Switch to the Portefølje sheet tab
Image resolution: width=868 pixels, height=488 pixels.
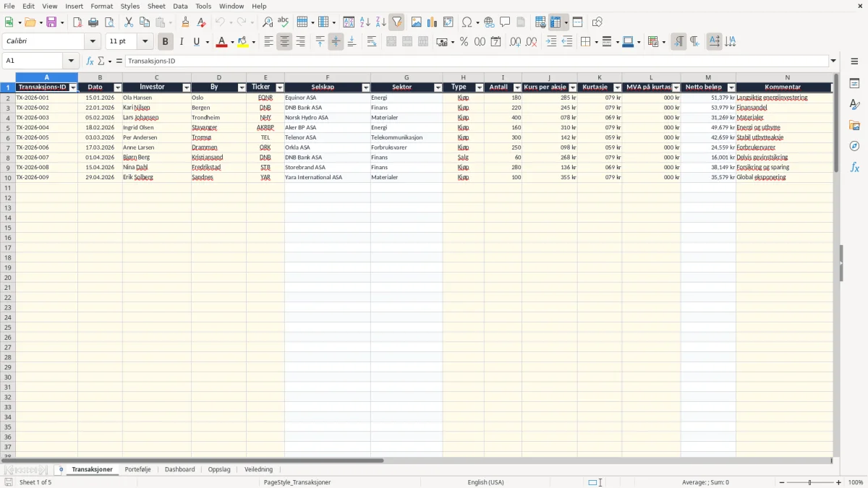[138, 470]
